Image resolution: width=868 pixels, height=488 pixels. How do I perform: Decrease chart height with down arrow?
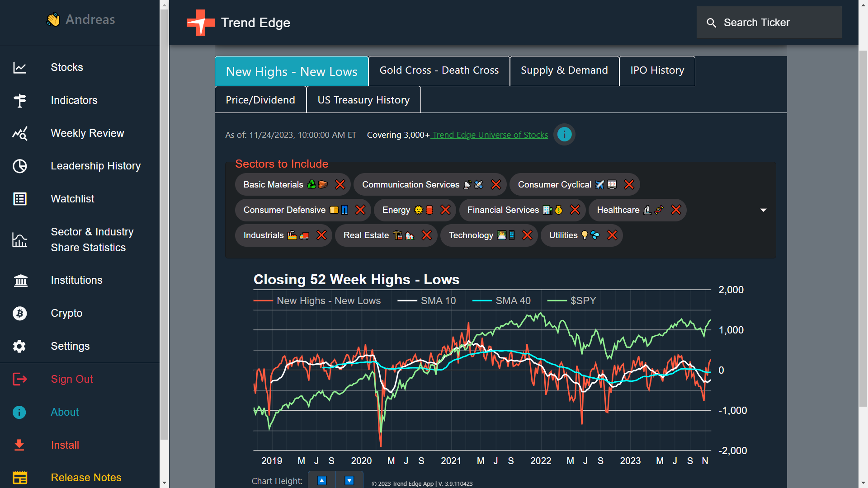(349, 480)
